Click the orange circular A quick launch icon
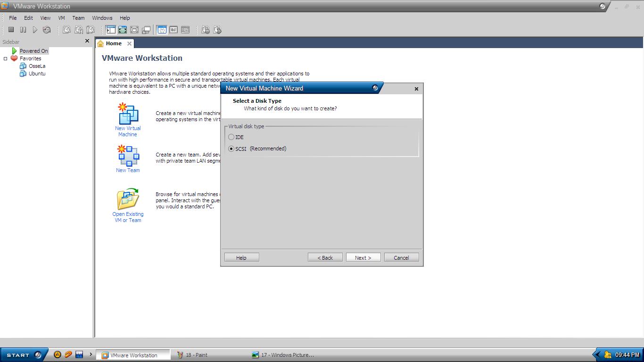Screen dimensions: 644x362 pyautogui.click(x=58, y=354)
